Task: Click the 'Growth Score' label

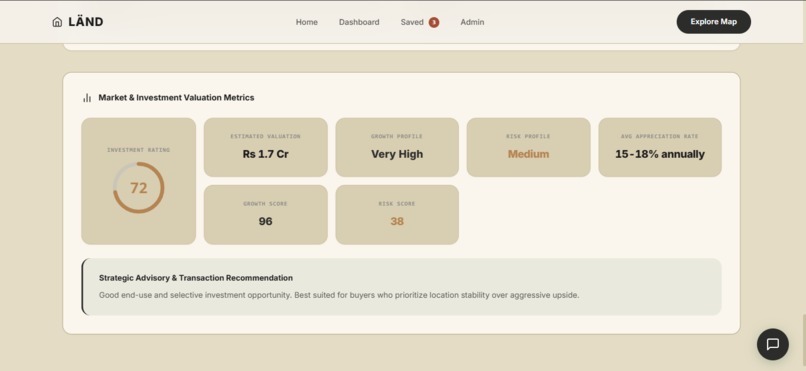Action: coord(265,204)
